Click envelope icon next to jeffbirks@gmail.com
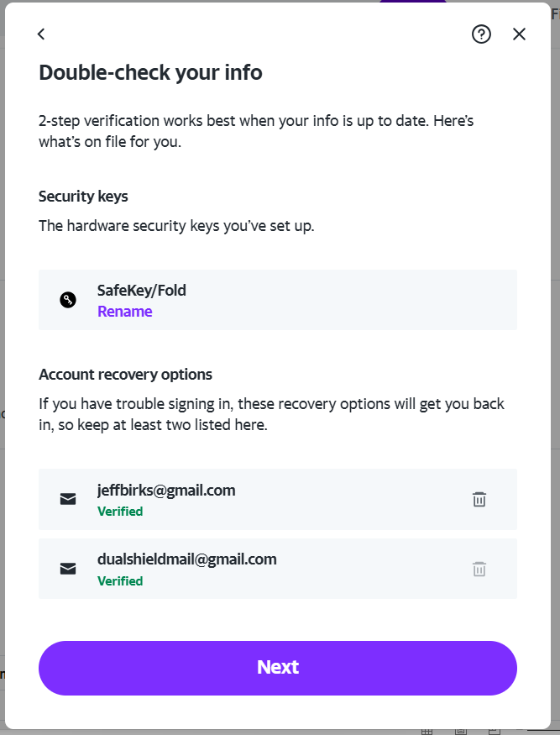560x735 pixels. pyautogui.click(x=68, y=500)
